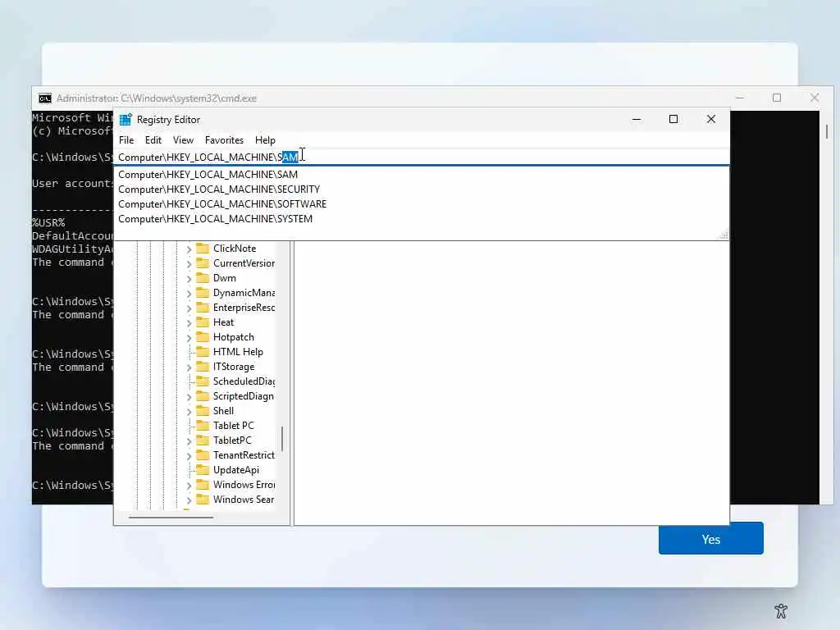The height and width of the screenshot is (630, 840).
Task: Click the Yes button in setup dialog
Action: click(x=711, y=539)
